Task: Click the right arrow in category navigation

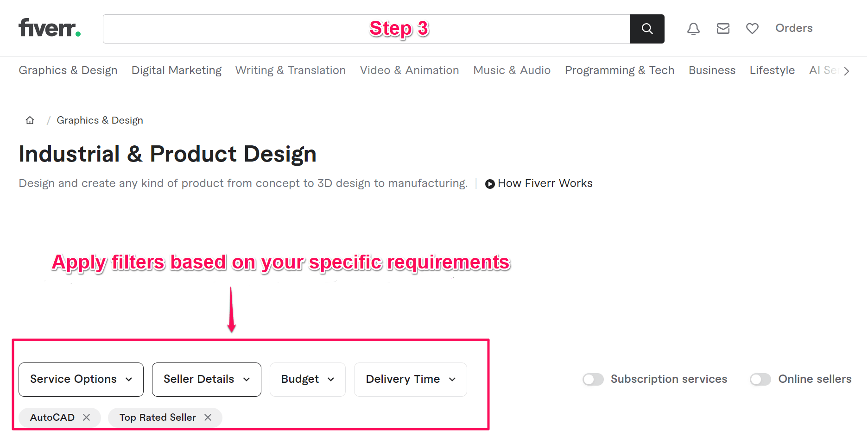Action: click(x=847, y=71)
